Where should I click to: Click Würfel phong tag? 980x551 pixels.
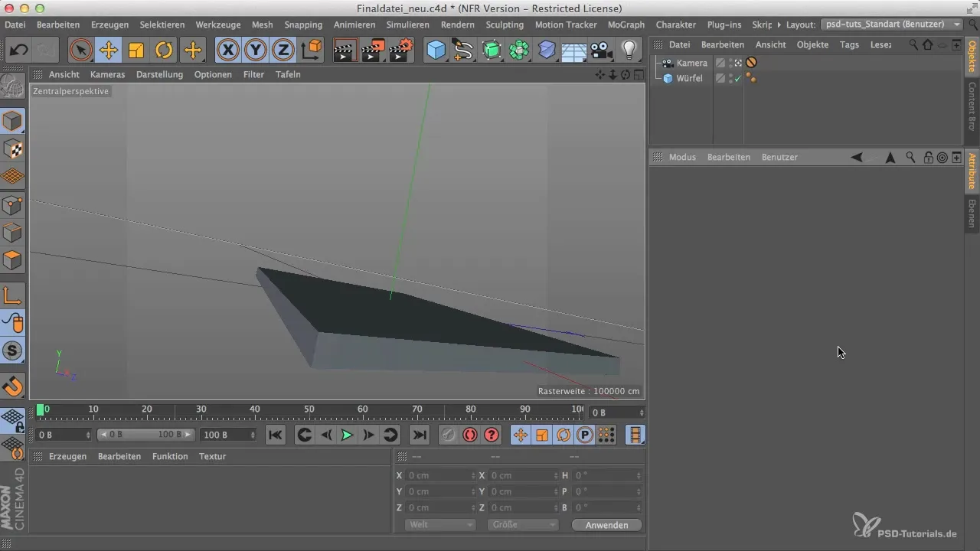pyautogui.click(x=752, y=78)
